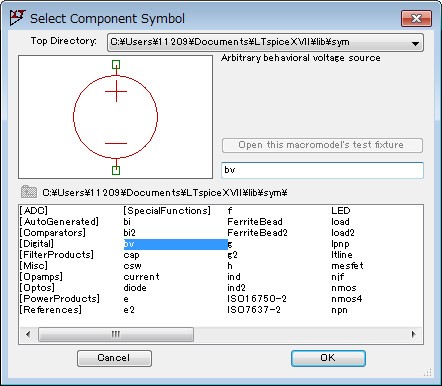Click the Cancel button
Image resolution: width=442 pixels, height=386 pixels.
pos(114,358)
